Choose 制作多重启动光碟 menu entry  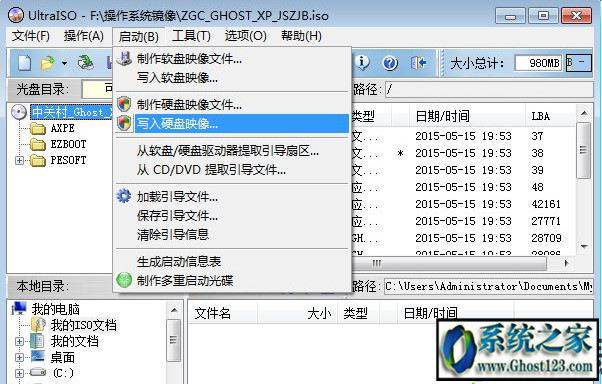tap(232, 280)
